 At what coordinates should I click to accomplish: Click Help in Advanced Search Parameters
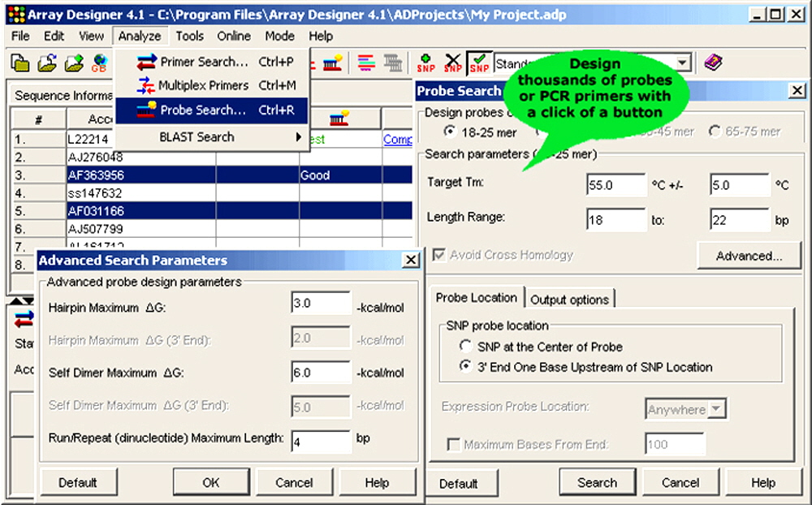377,483
